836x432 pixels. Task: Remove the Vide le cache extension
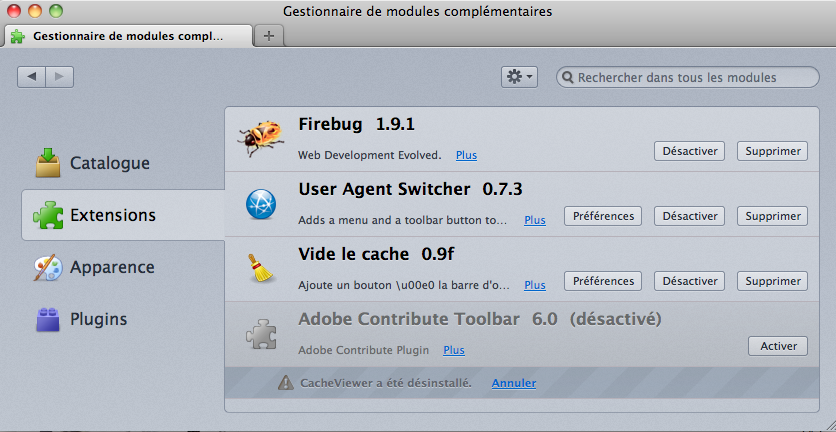773,281
